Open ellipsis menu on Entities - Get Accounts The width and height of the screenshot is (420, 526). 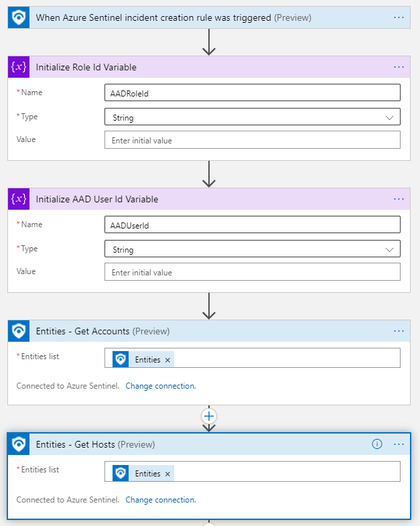click(x=399, y=331)
